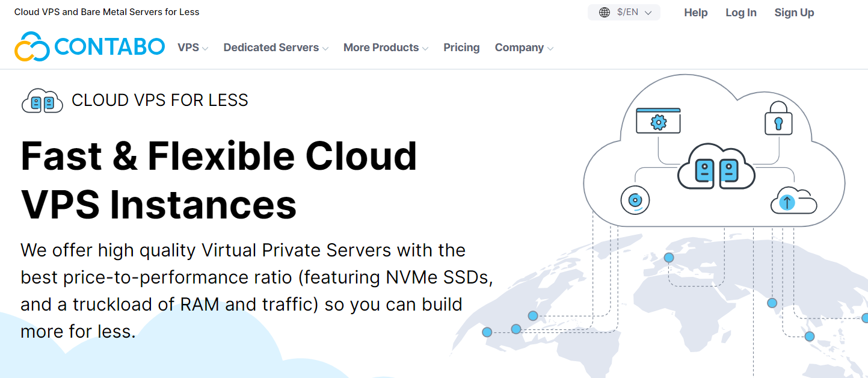Click the central twin-server cloud icon in the illustration
This screenshot has height=378, width=868.
(716, 166)
